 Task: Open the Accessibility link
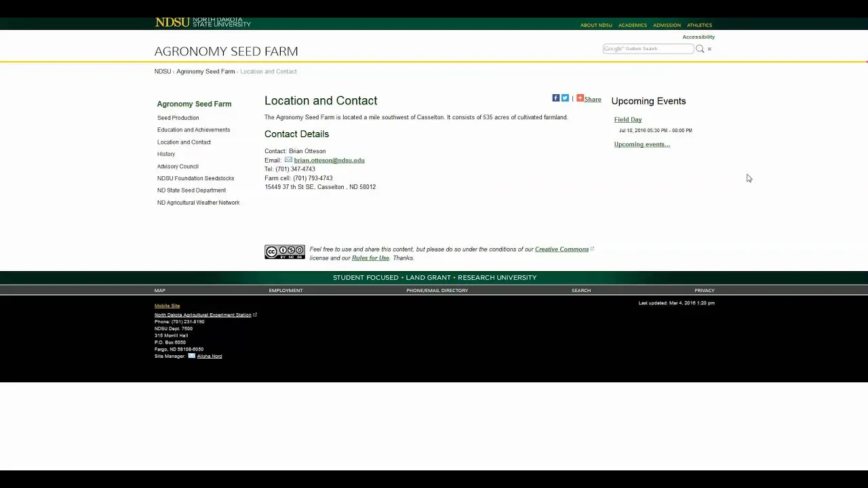[698, 37]
